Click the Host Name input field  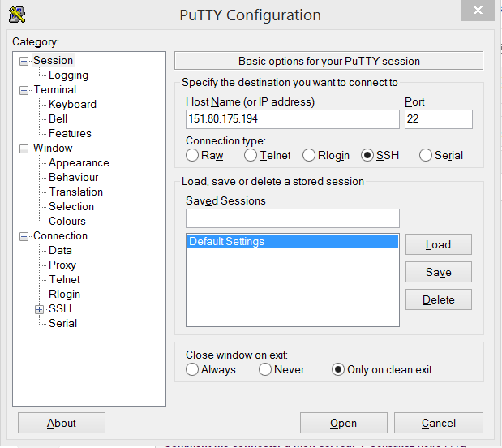tap(293, 119)
